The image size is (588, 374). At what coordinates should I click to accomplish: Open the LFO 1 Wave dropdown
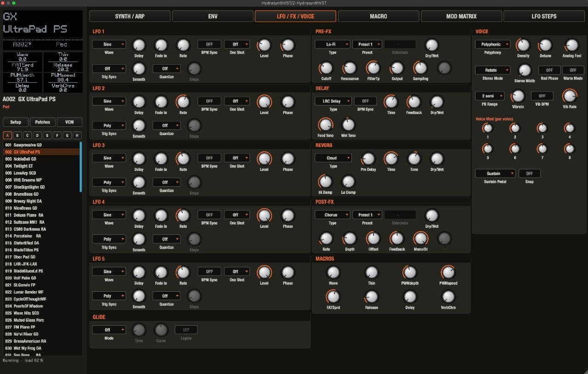pos(109,45)
